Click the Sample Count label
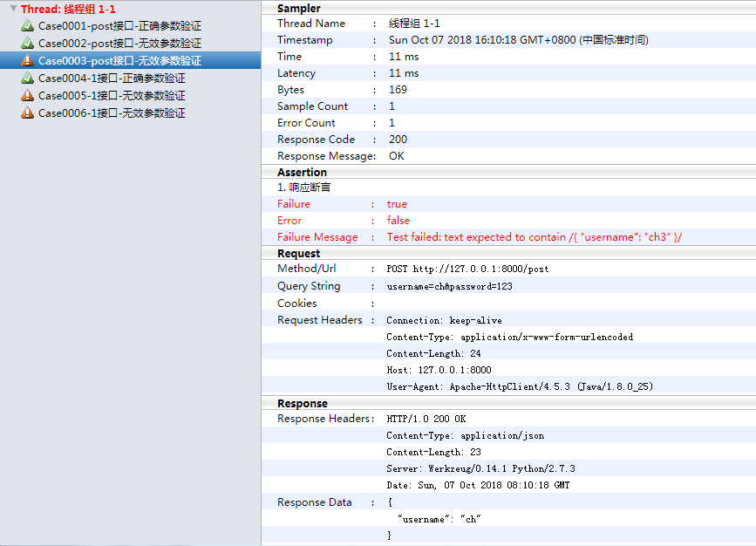756x546 pixels. click(x=312, y=106)
